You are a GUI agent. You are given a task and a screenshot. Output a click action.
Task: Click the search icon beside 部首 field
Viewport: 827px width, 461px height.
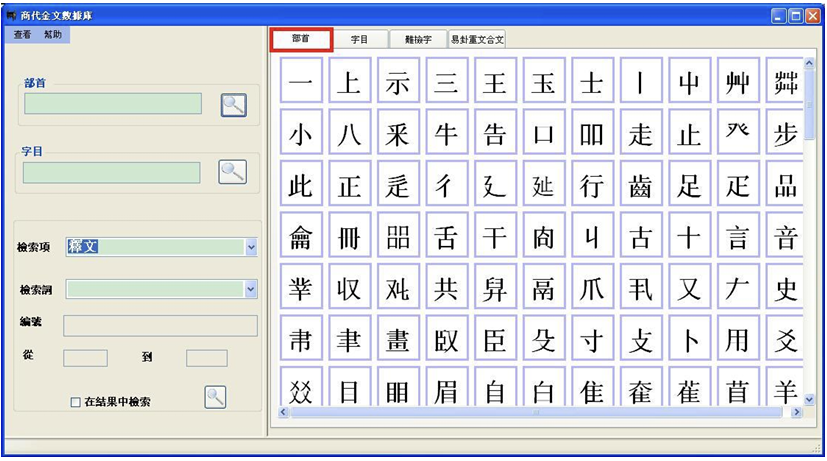click(234, 105)
